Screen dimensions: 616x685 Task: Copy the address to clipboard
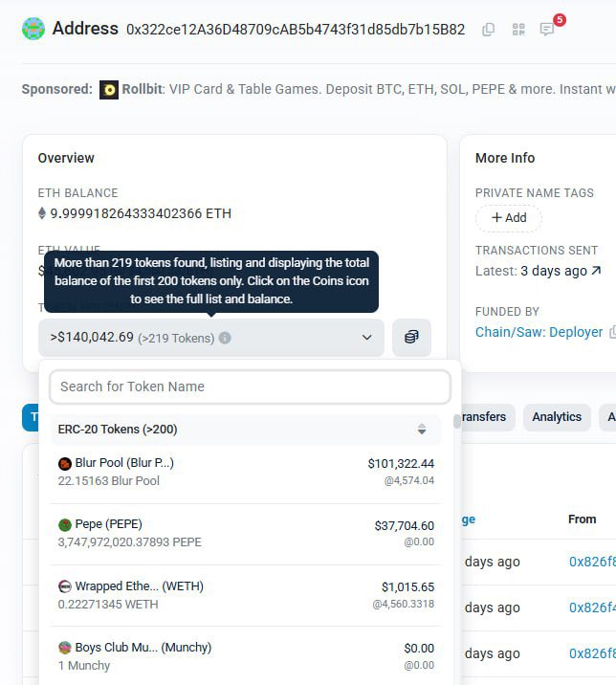tap(489, 30)
